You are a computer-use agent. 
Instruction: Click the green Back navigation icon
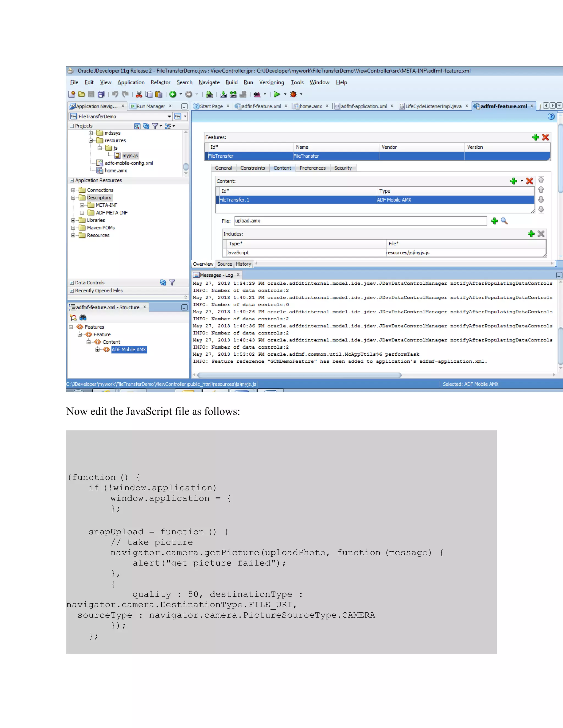173,94
